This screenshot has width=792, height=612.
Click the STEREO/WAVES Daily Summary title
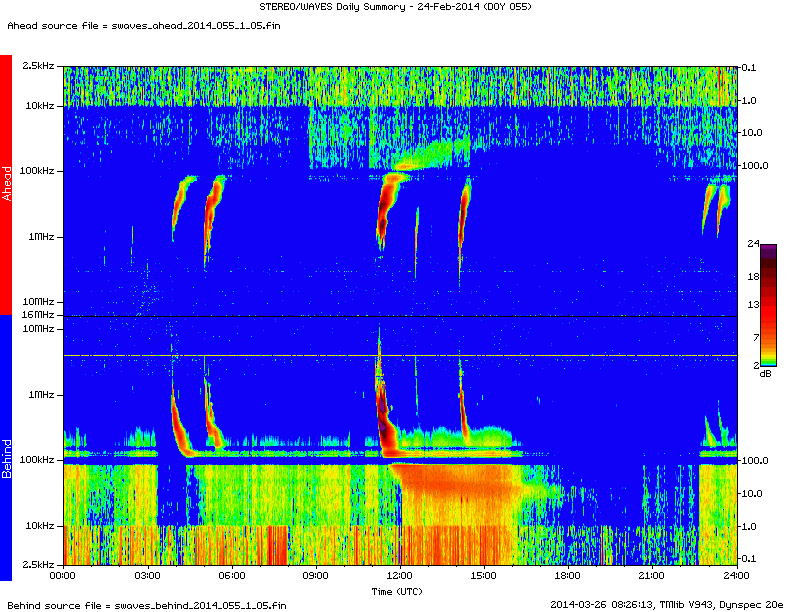(395, 7)
